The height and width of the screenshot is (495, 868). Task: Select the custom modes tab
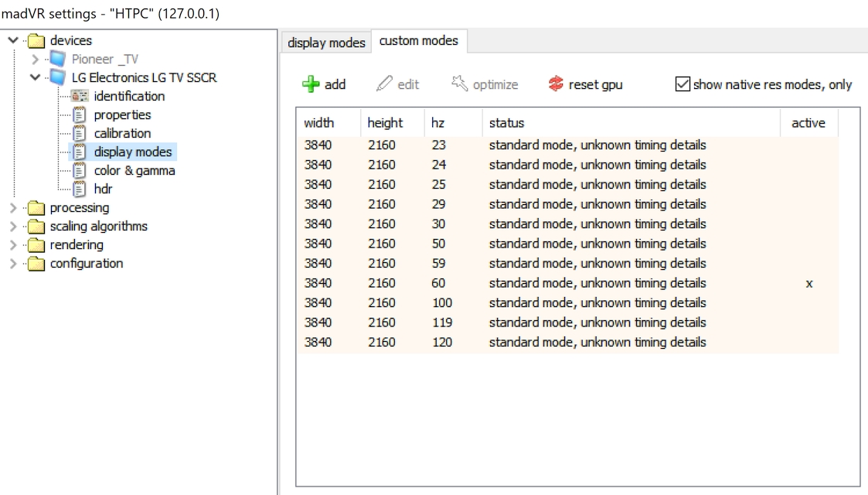click(x=419, y=41)
